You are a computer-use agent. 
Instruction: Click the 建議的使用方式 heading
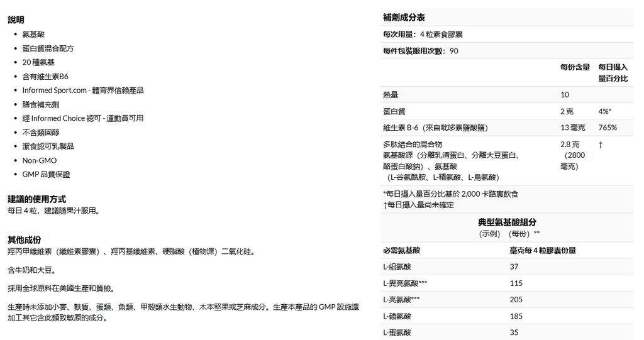pos(36,199)
